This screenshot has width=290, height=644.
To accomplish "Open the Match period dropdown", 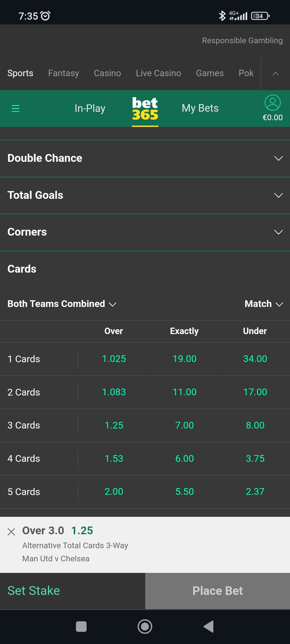I will 264,304.
